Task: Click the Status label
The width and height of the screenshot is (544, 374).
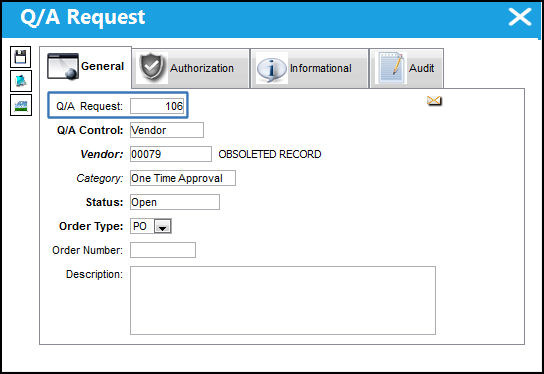Action: [x=104, y=202]
